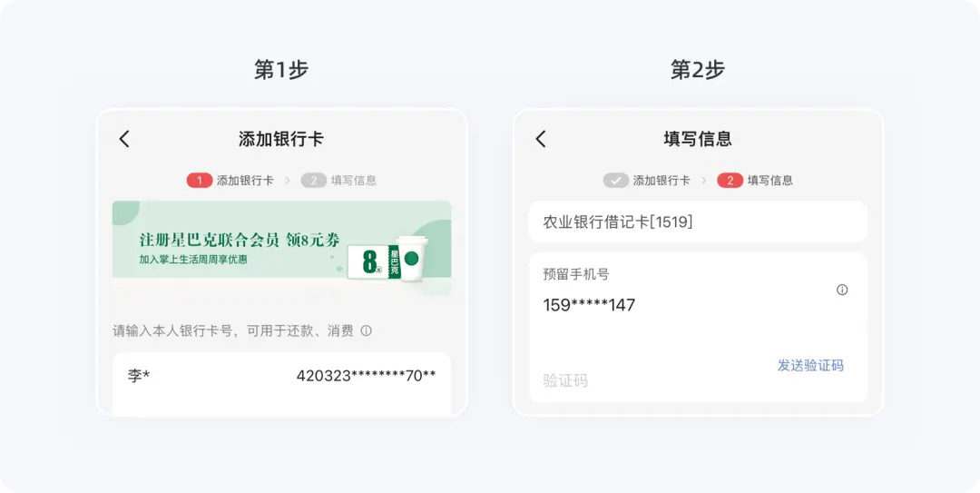Open 添加银行卡 step label in first panel

click(245, 181)
